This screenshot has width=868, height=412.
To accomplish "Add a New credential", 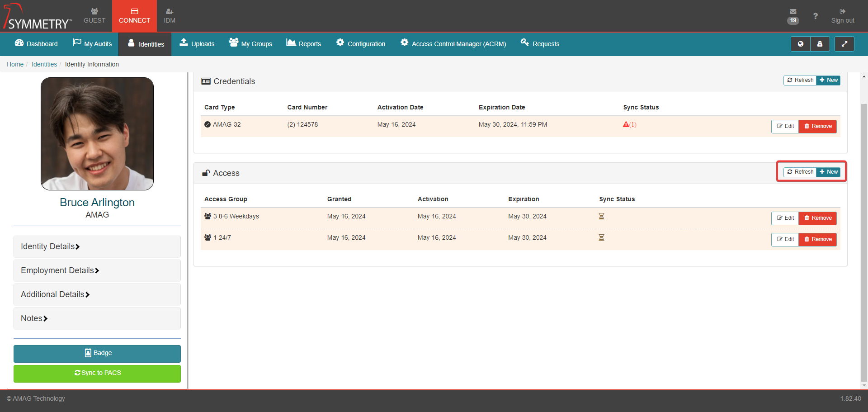I will point(828,80).
